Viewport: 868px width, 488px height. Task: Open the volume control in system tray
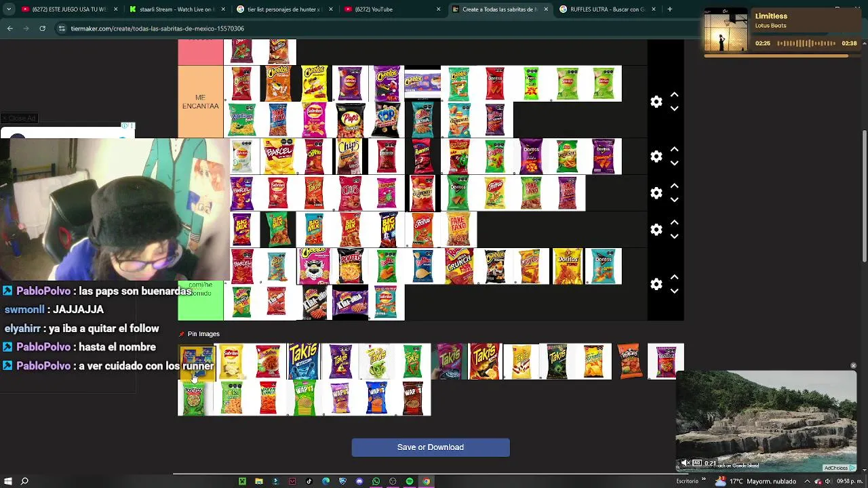pyautogui.click(x=828, y=481)
